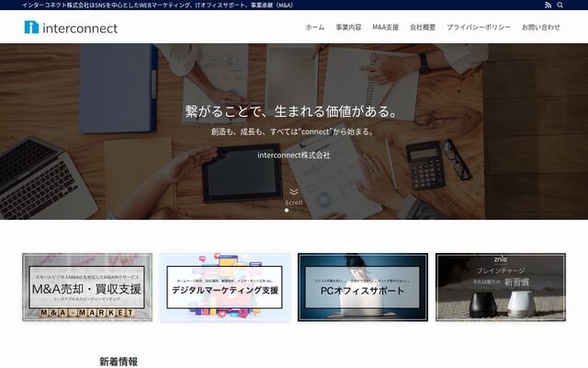Open the search magnifier icon

560,5
